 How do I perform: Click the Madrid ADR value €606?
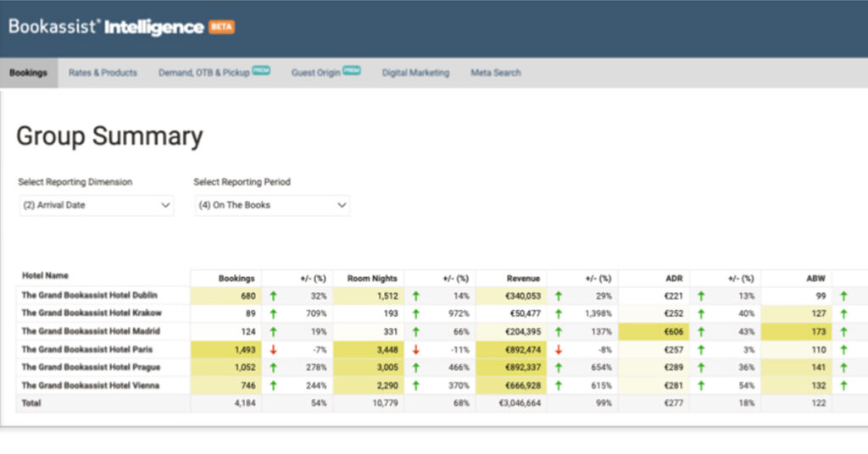coord(673,332)
